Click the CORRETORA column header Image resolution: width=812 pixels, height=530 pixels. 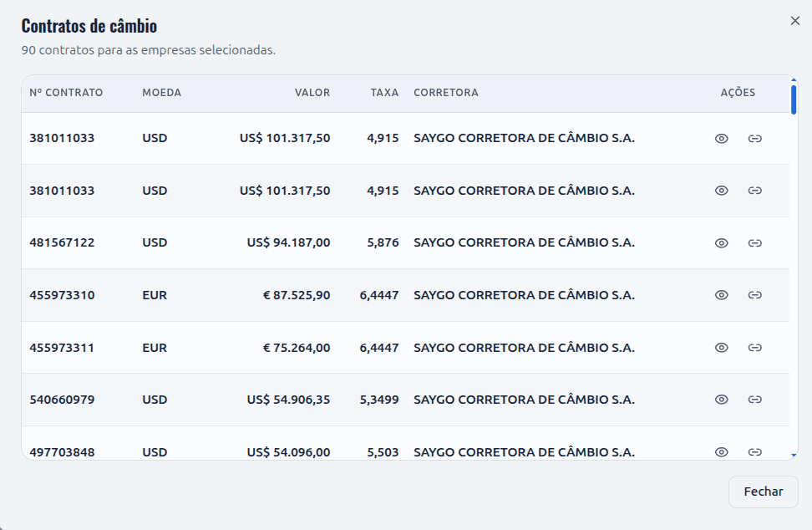click(x=446, y=93)
